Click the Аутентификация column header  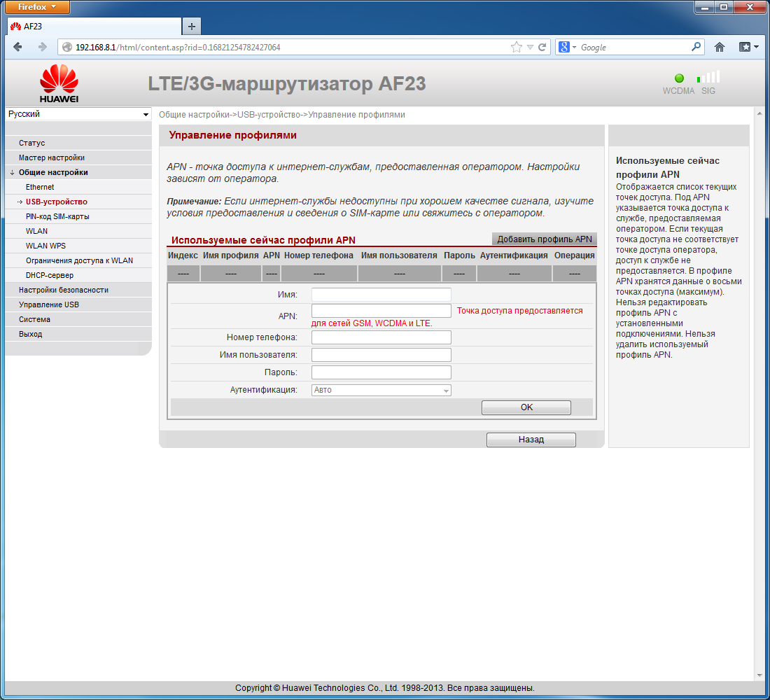tap(514, 255)
